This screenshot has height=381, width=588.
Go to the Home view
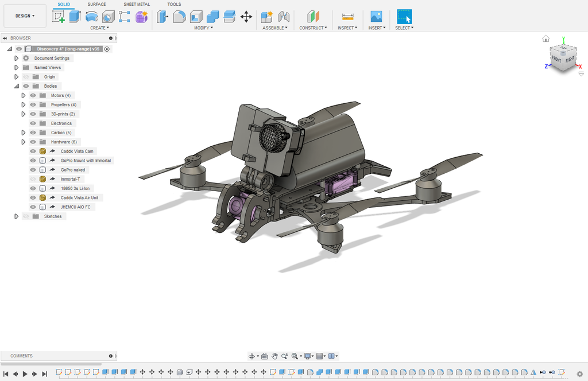point(546,38)
